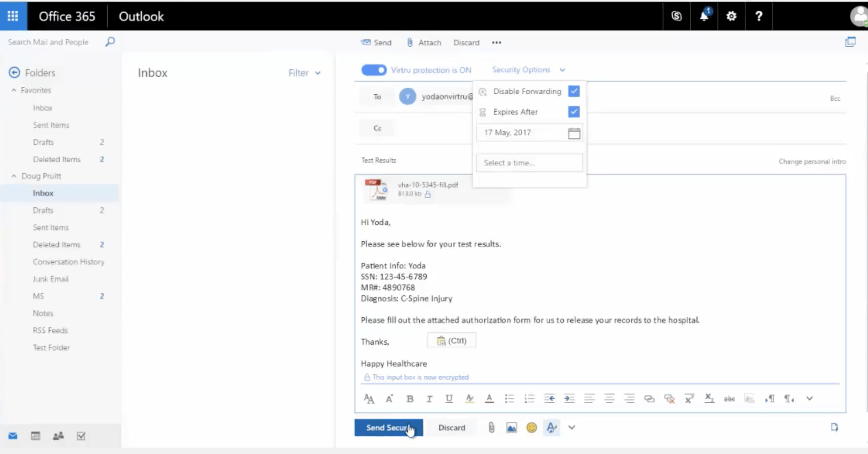868x454 pixels.
Task: Open the Conversation History folder
Action: pos(69,261)
